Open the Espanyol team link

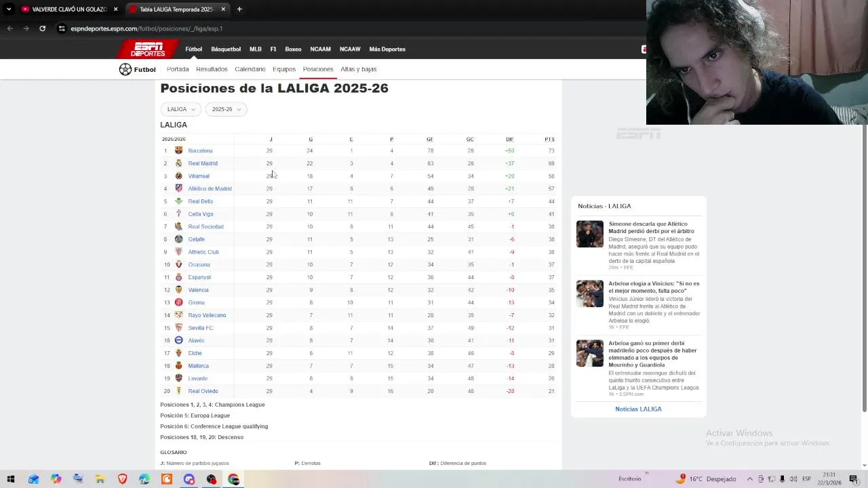point(199,277)
